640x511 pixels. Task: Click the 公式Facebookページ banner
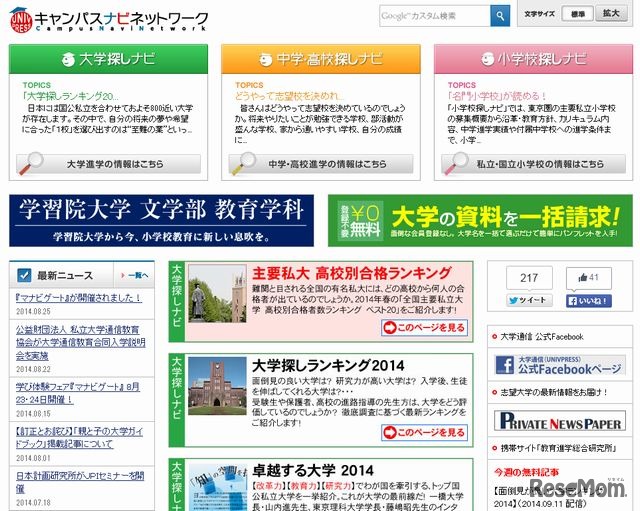[x=560, y=365]
